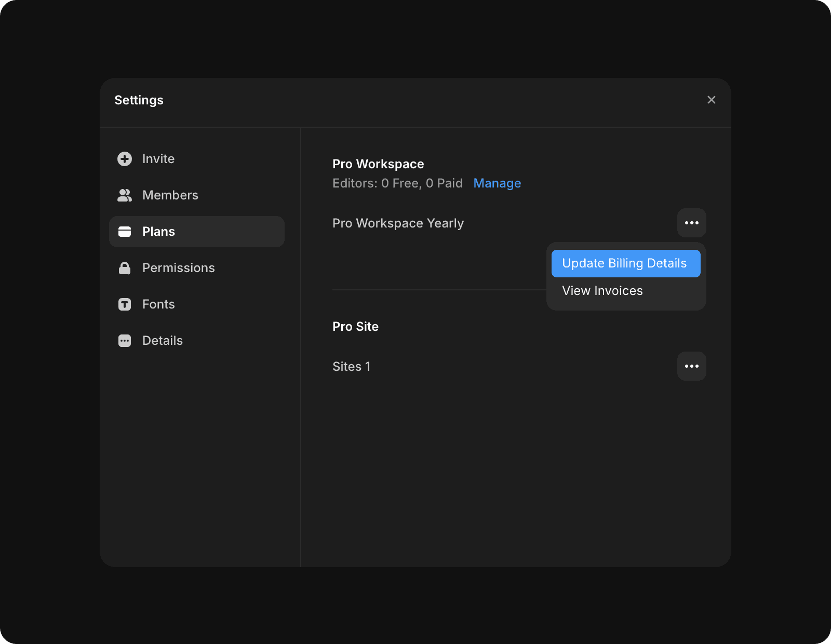The image size is (831, 644).
Task: Click the Sites 1 entry under Pro Site
Action: point(351,366)
